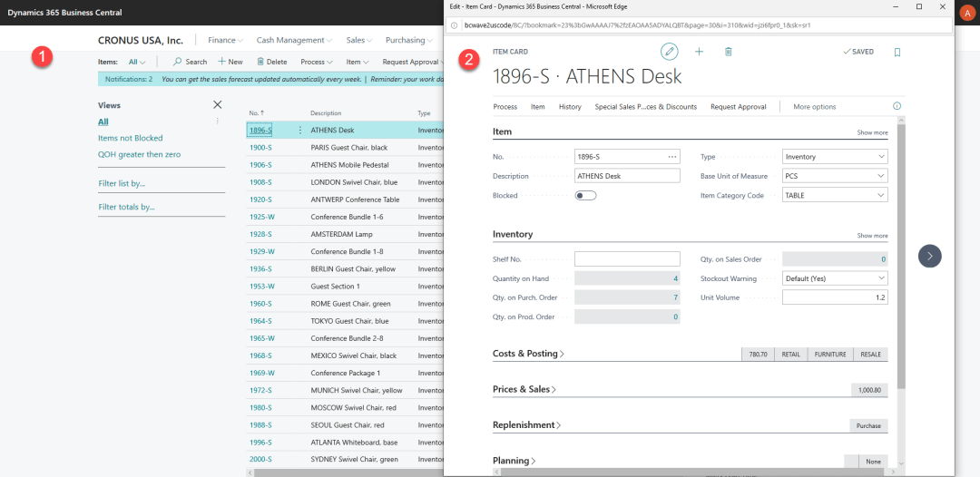Sort by the No. column header

tap(256, 113)
